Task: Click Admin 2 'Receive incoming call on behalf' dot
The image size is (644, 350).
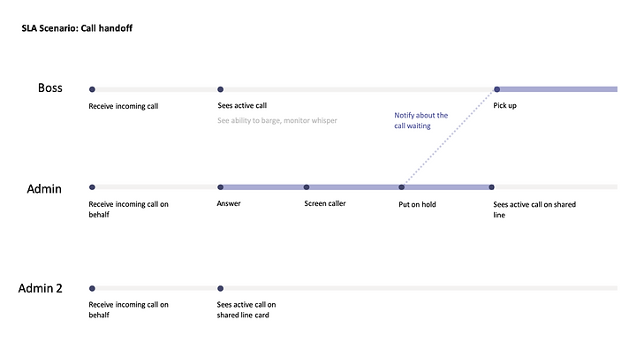Action: (92, 288)
